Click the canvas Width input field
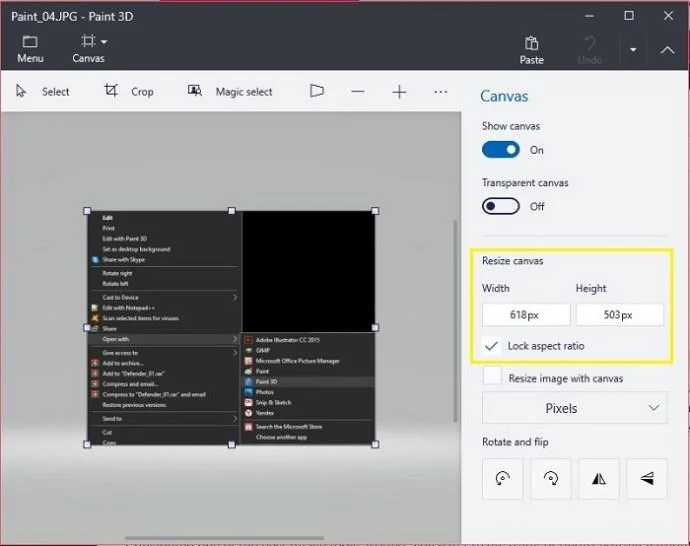Viewport: 690px width, 546px height. (x=526, y=315)
